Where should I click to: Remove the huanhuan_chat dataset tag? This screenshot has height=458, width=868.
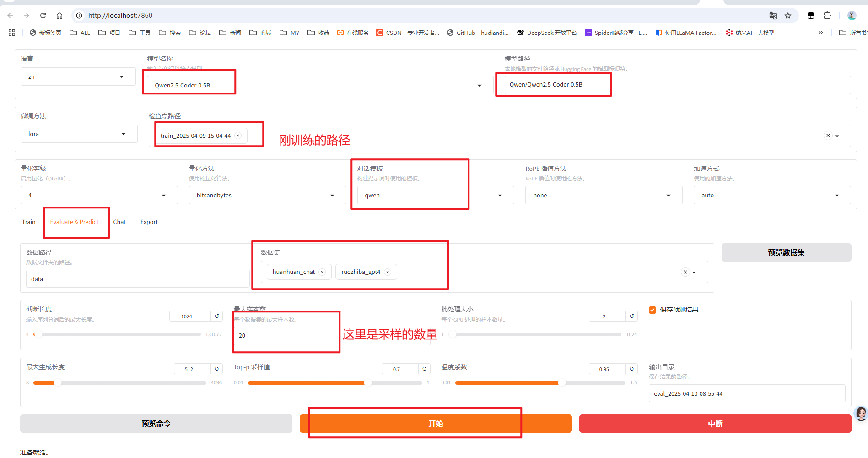click(x=322, y=272)
